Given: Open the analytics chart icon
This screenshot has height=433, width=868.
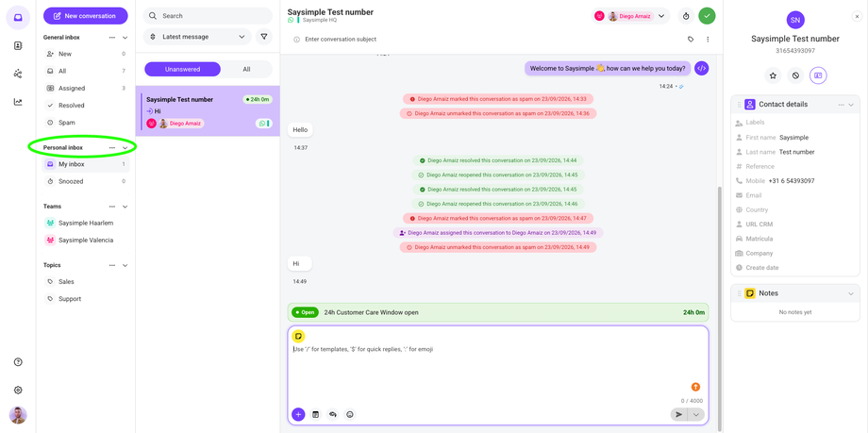Looking at the screenshot, I should click(18, 102).
